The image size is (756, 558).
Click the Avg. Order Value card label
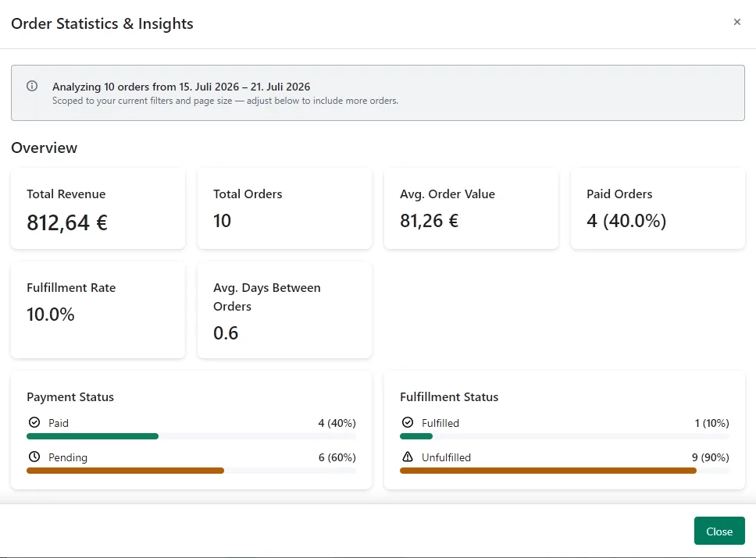(x=448, y=194)
